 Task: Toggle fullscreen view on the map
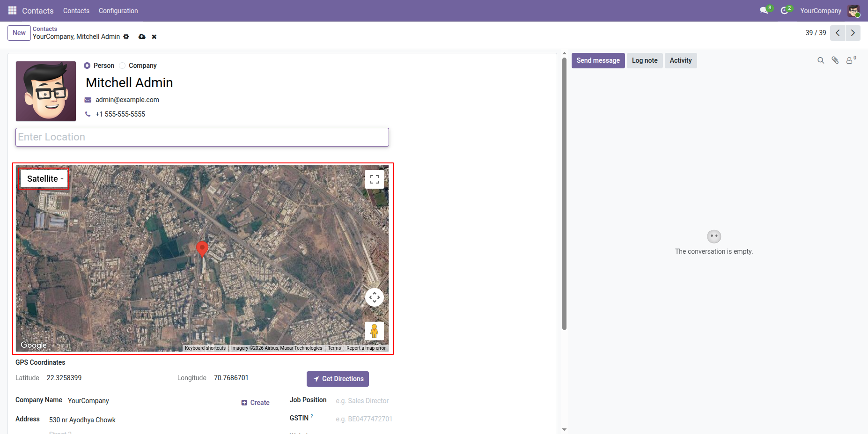(x=375, y=179)
